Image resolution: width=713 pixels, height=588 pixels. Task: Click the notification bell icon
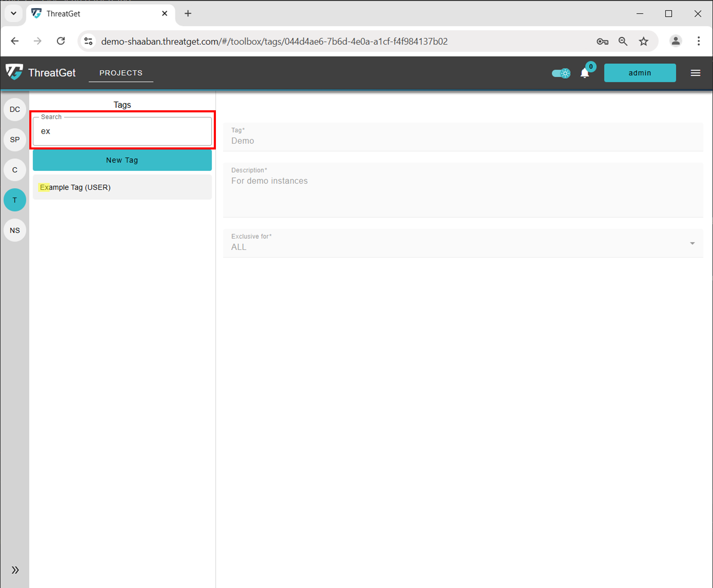click(x=585, y=73)
